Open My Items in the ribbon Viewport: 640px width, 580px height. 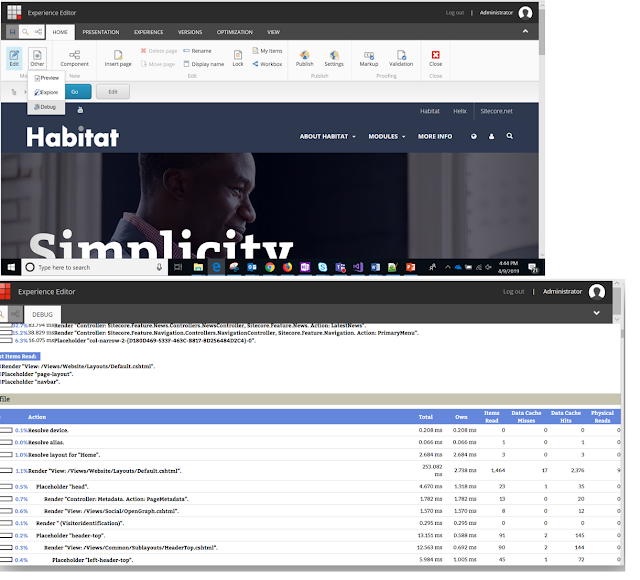267,51
